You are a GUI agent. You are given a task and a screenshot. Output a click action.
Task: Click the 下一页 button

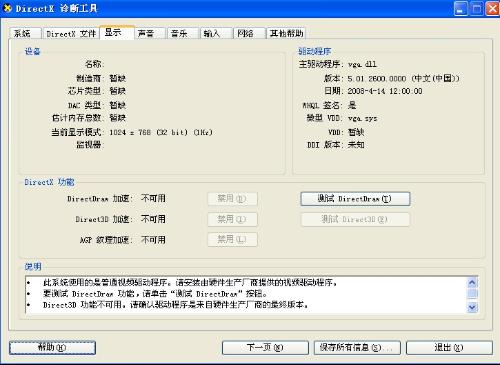(x=265, y=348)
